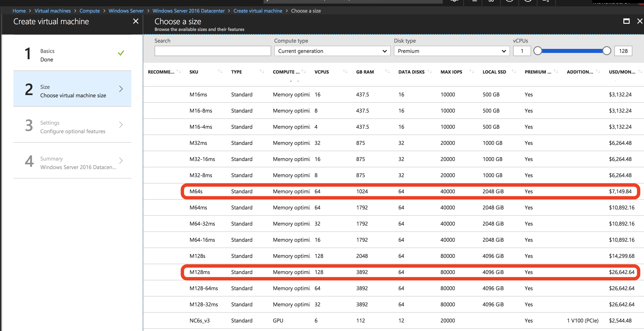Sort table by SKU column arrows

220,72
